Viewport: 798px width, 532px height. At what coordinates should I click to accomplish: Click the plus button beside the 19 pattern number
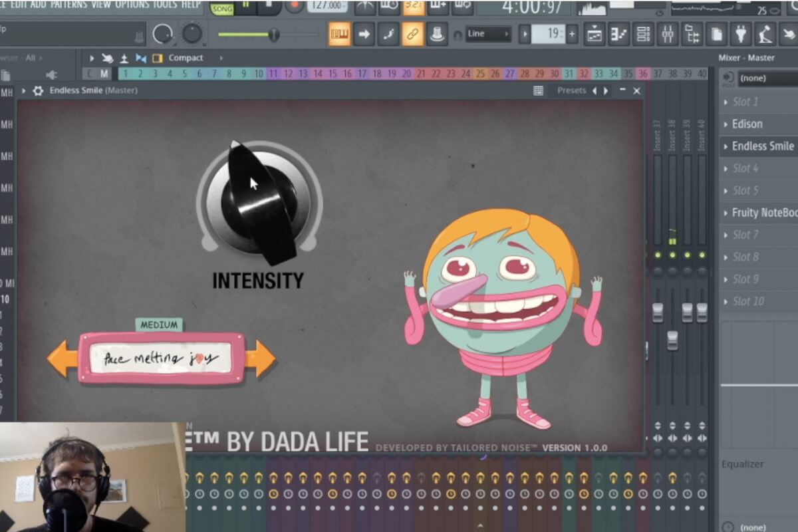coord(572,34)
